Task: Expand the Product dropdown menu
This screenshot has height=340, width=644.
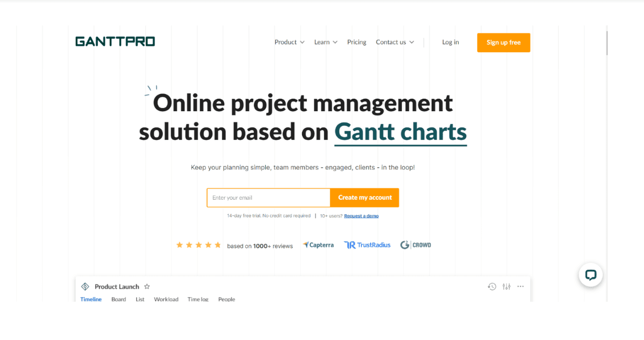Action: [290, 42]
